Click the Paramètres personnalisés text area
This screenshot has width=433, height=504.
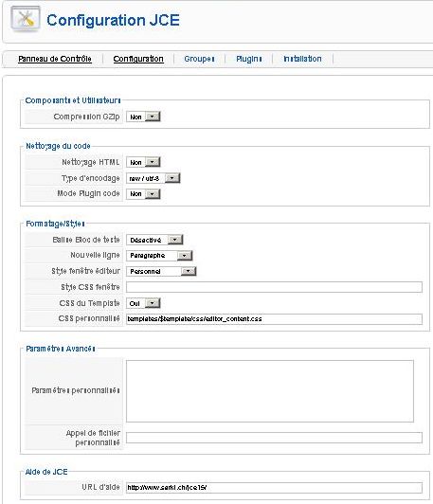270,391
